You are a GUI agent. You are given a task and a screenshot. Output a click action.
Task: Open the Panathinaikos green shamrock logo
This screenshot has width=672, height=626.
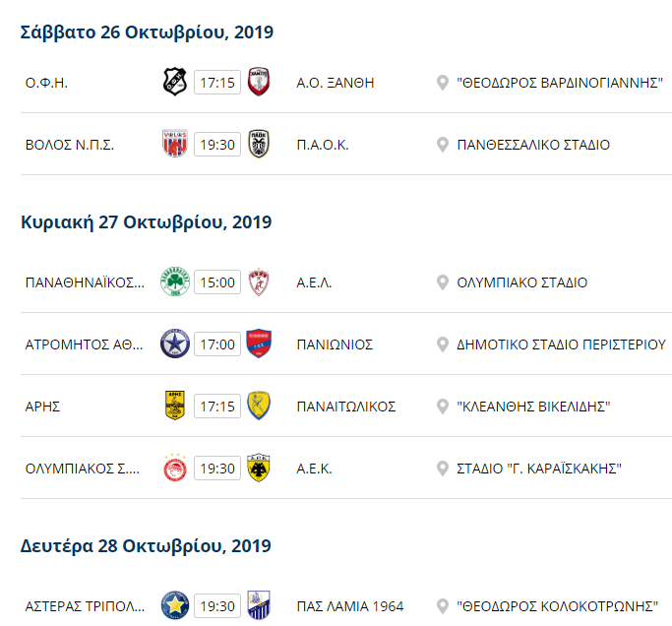(175, 282)
